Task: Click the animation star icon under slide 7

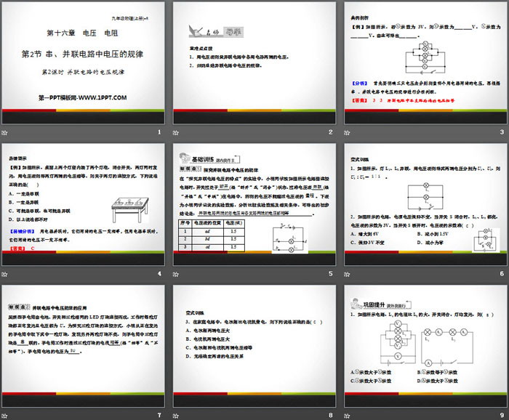Action: 4,416
